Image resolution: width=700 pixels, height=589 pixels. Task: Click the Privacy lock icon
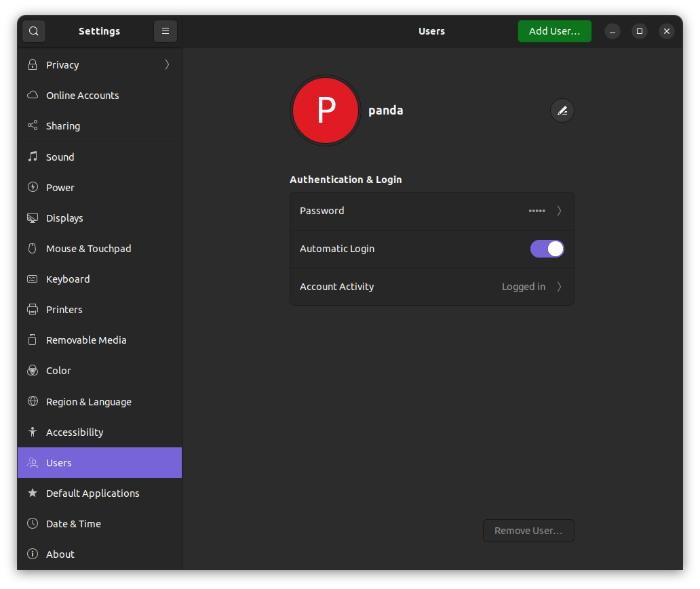point(33,64)
